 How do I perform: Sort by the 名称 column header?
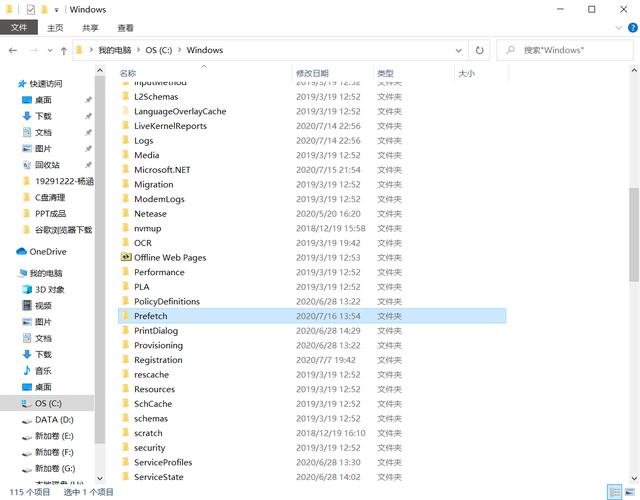(x=127, y=73)
